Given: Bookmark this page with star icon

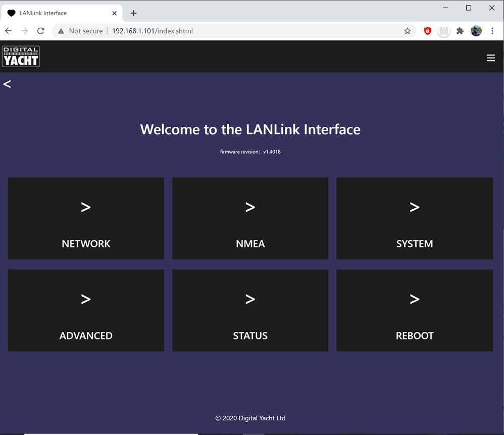Looking at the screenshot, I should pos(407,31).
